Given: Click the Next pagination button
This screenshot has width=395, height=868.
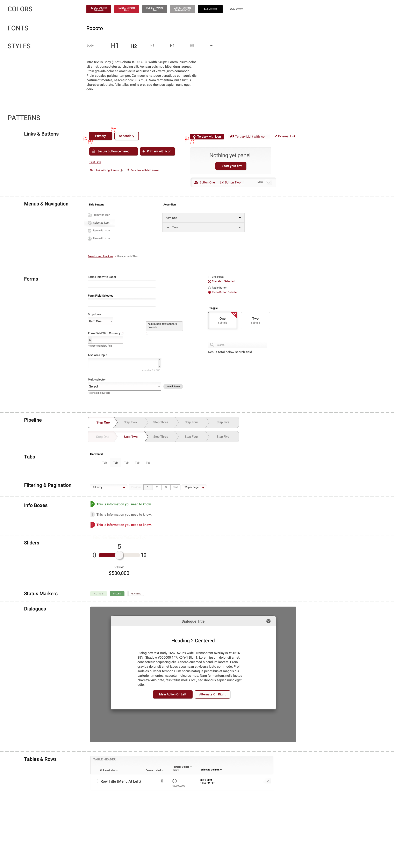Looking at the screenshot, I should click(x=175, y=487).
